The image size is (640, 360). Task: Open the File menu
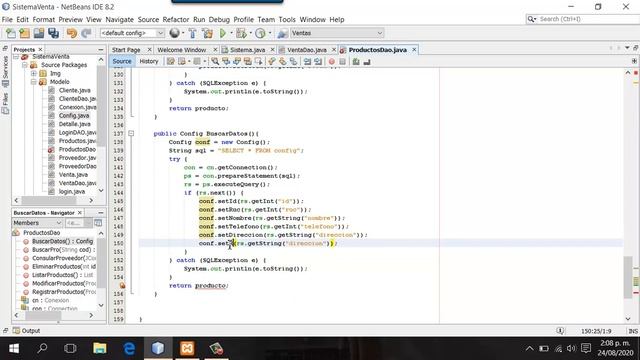(7, 20)
